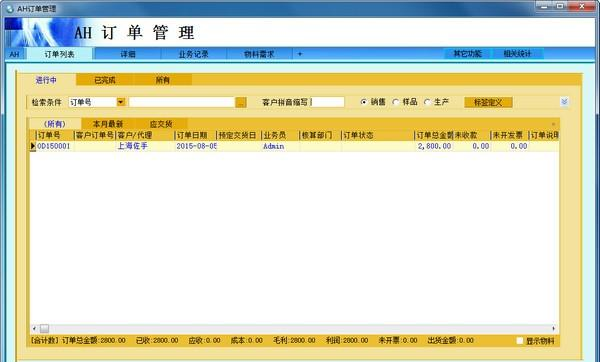600x362 pixels.
Task: Click the 核算部门 column header
Action: tap(320, 135)
